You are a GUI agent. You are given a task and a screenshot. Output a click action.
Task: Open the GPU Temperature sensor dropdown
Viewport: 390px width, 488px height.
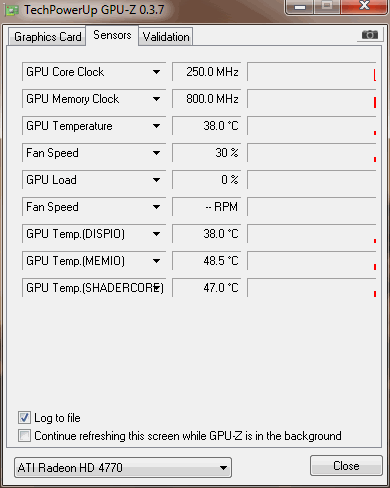(156, 126)
